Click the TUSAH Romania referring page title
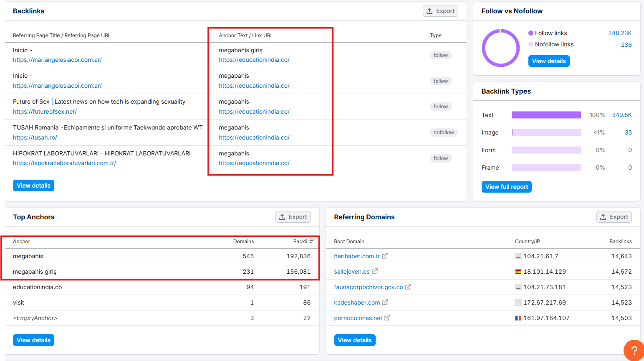Screen dimensions: 644x361 (x=108, y=127)
